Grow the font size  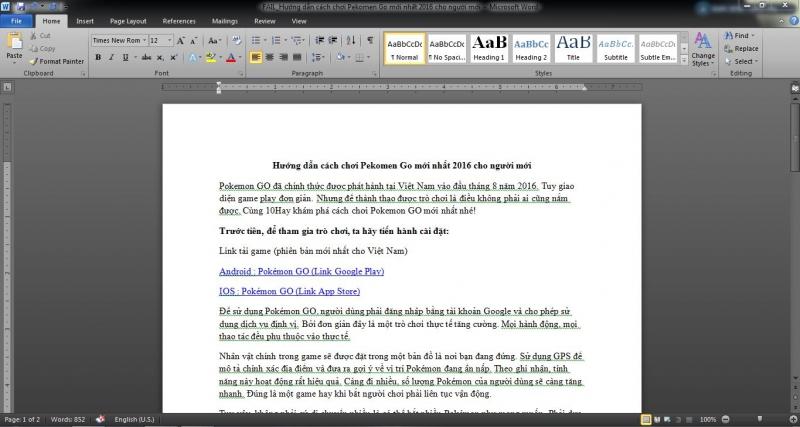181,41
